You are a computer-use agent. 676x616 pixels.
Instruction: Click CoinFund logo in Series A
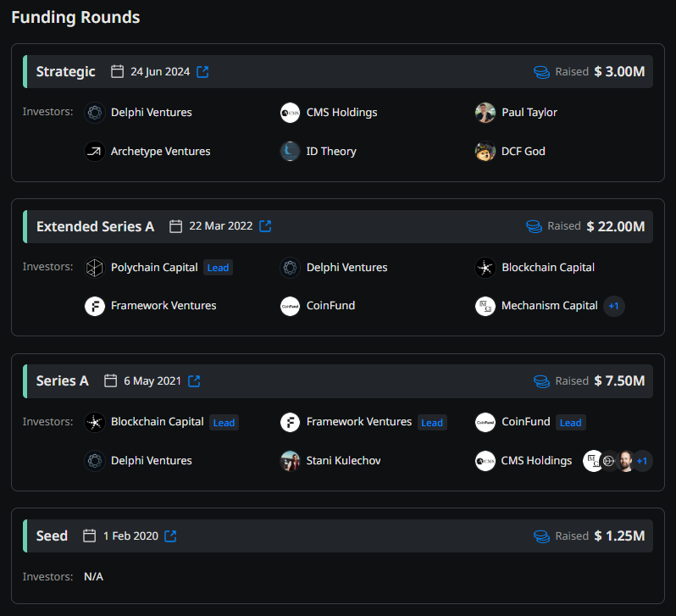point(485,422)
